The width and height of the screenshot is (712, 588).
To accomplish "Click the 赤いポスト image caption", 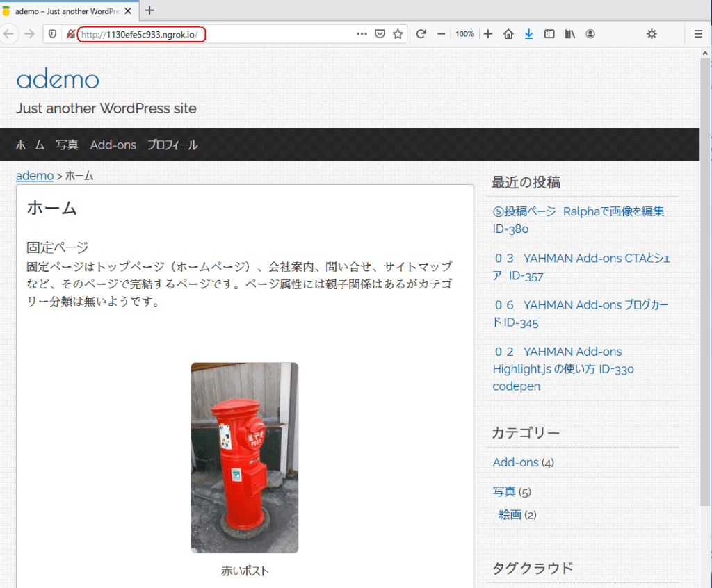I will (x=245, y=571).
